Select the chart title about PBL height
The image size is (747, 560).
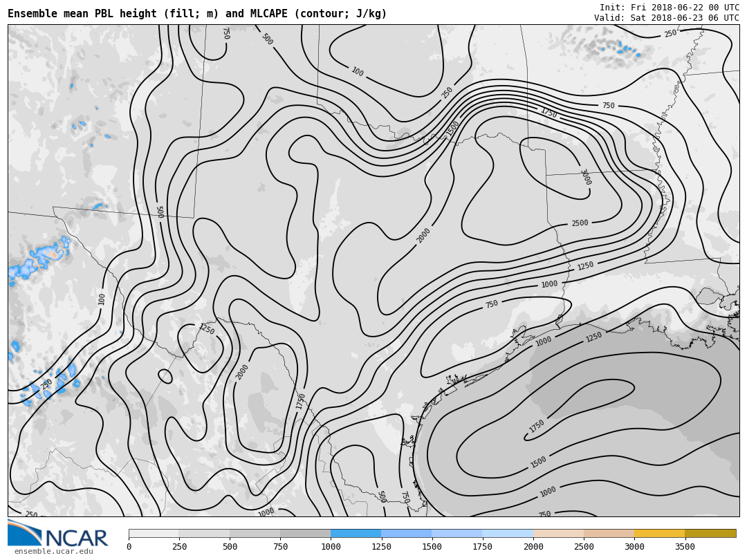pyautogui.click(x=197, y=14)
